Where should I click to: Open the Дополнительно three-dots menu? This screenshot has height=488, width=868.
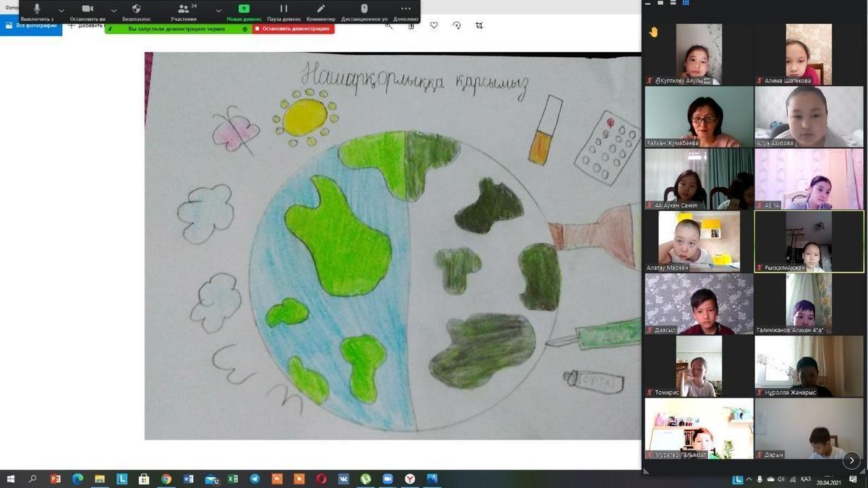point(405,9)
